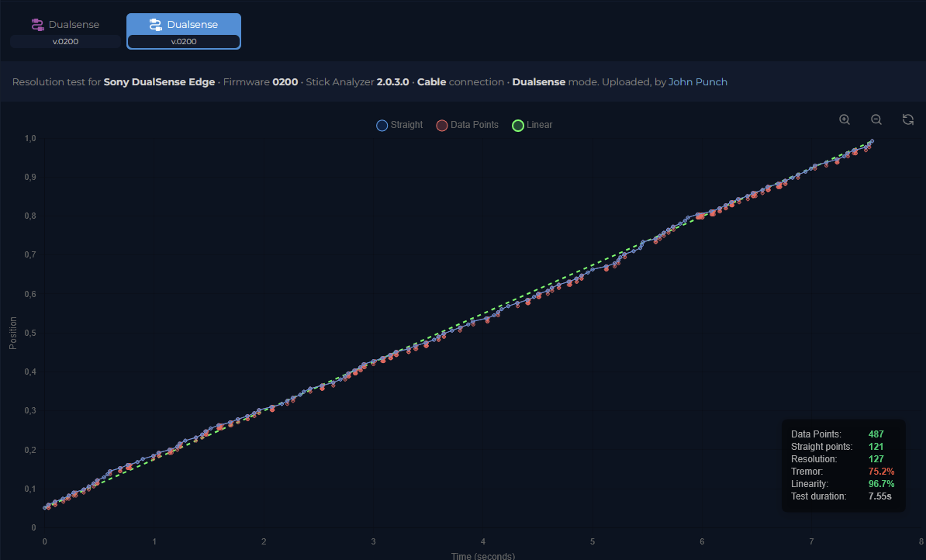Image resolution: width=926 pixels, height=560 pixels.
Task: Click the last data point at chart top right
Action: pyautogui.click(x=872, y=142)
